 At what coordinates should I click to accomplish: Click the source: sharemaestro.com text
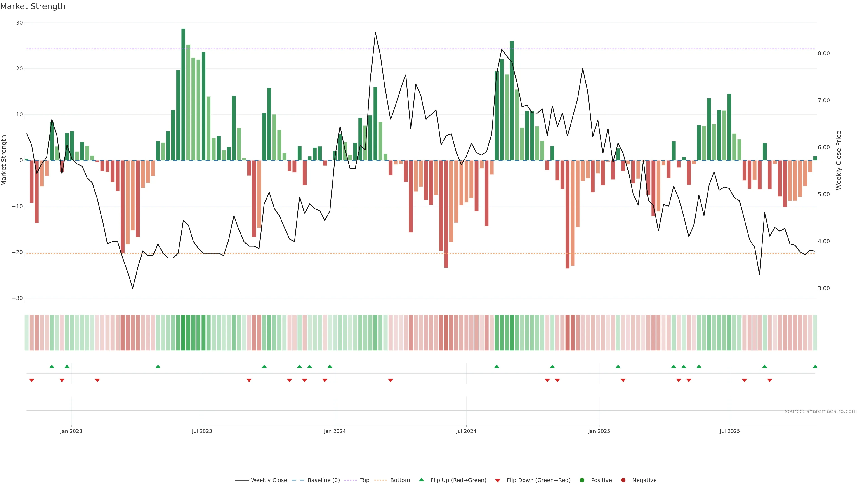[x=821, y=411]
